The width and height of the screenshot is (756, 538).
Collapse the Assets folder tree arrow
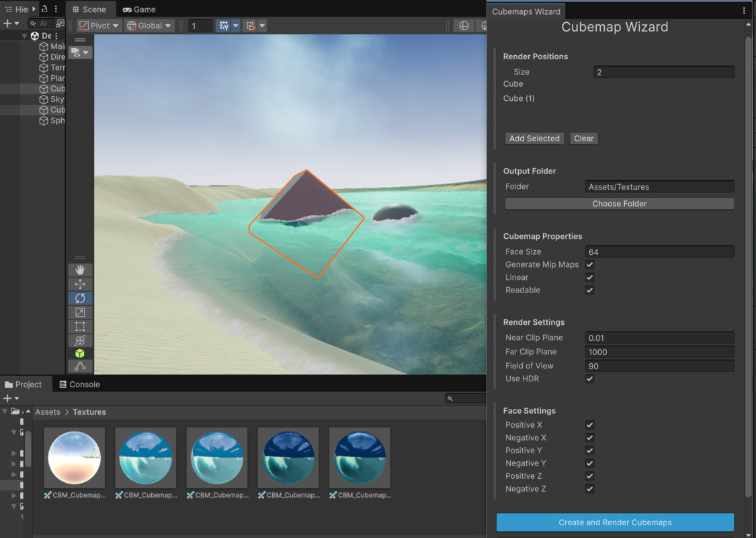click(x=5, y=412)
